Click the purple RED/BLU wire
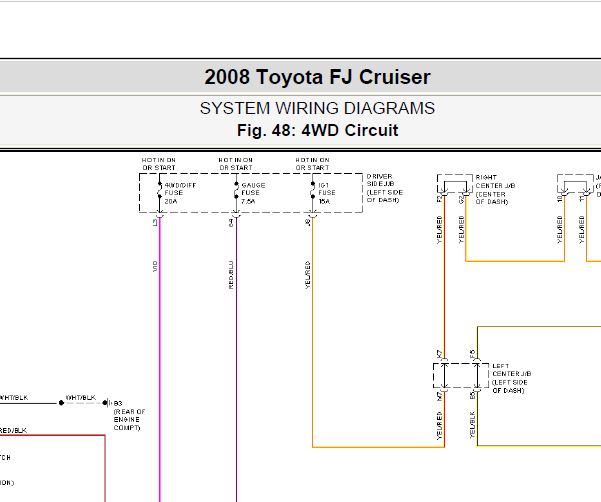Viewport: 601px width, 502px height. pos(236,360)
